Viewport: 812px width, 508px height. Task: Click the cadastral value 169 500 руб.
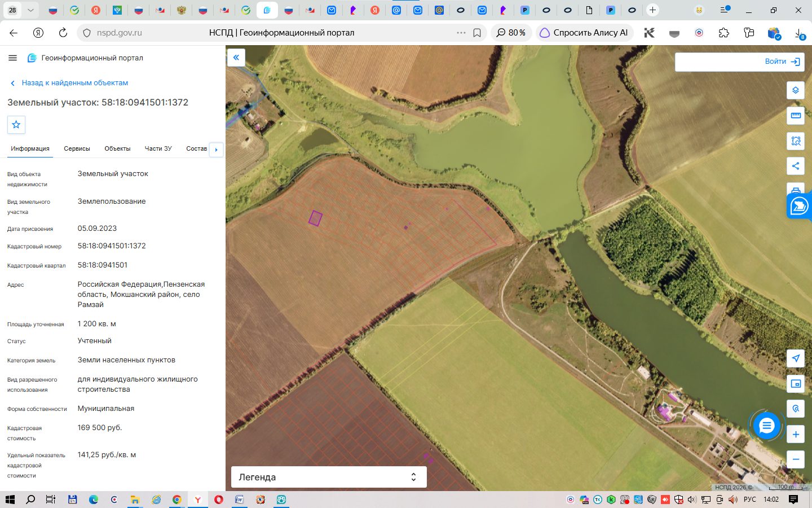pos(100,428)
